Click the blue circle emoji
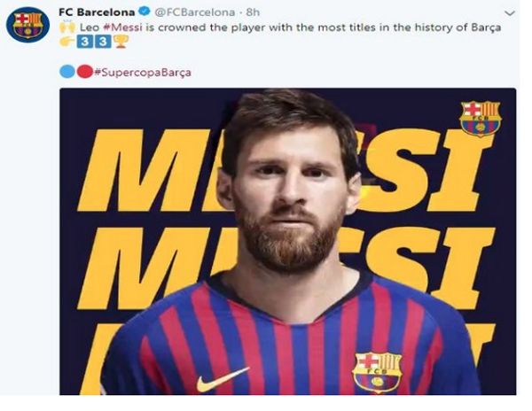 click(66, 71)
